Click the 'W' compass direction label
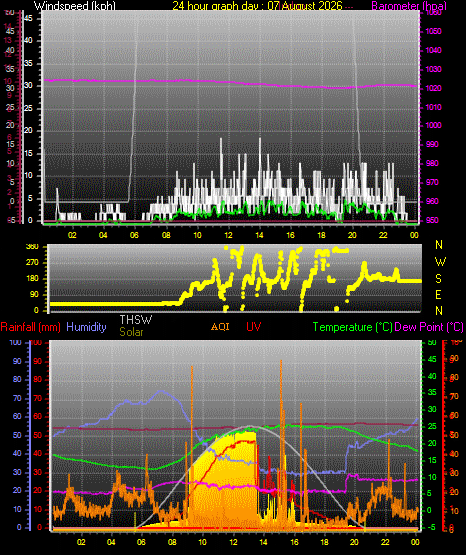Viewport: 466px width, 555px height. pyautogui.click(x=440, y=262)
